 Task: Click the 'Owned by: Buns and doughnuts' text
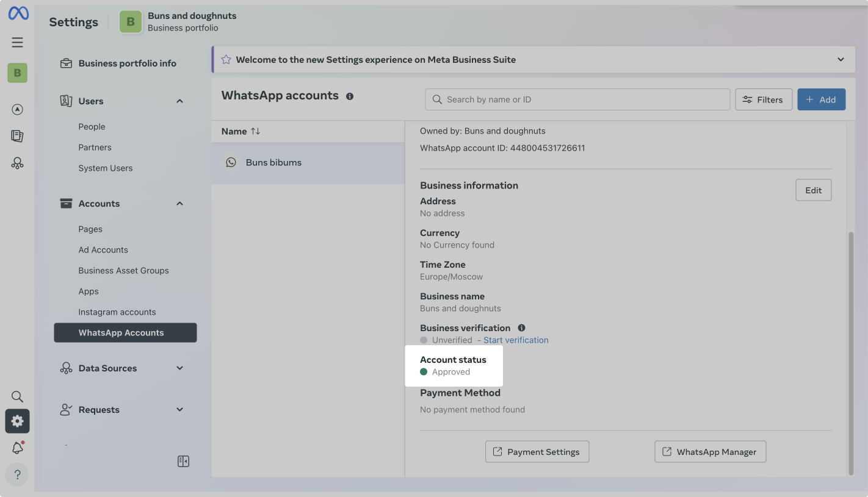tap(483, 131)
